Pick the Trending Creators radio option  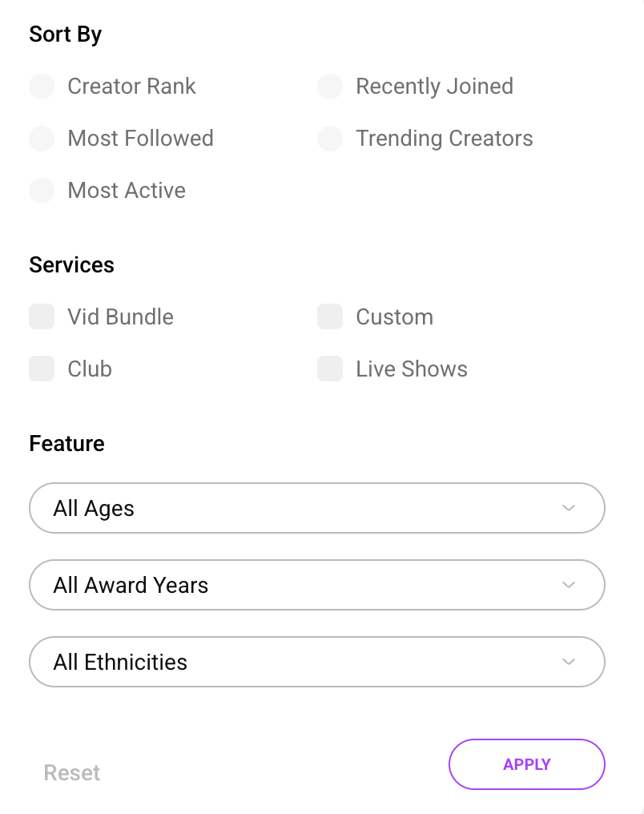coord(330,139)
